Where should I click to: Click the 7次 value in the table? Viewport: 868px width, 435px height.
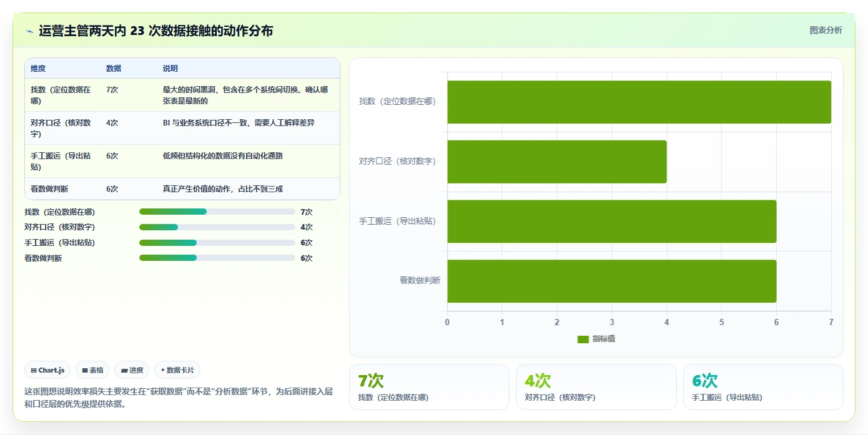click(x=112, y=90)
